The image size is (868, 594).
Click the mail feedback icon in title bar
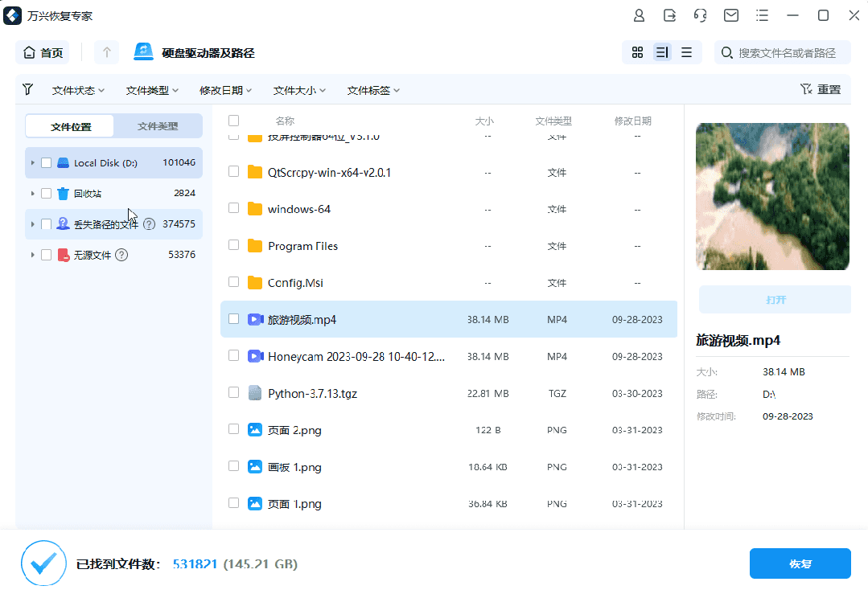pyautogui.click(x=731, y=15)
